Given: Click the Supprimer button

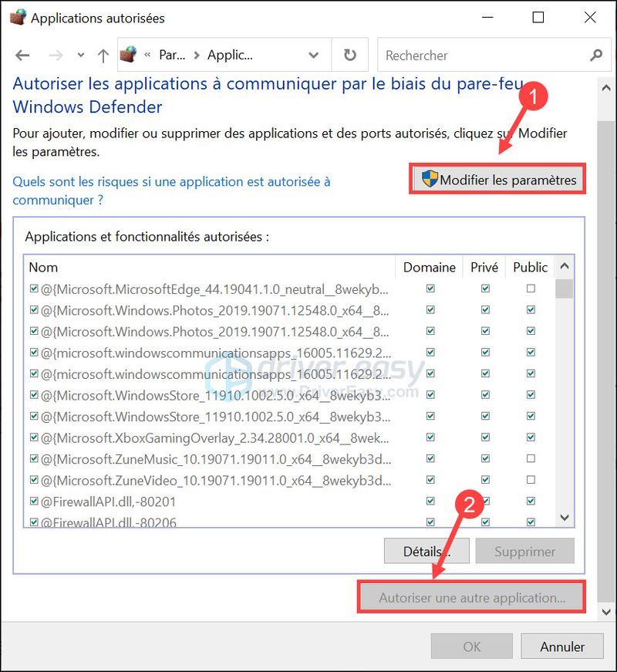Looking at the screenshot, I should pyautogui.click(x=525, y=551).
